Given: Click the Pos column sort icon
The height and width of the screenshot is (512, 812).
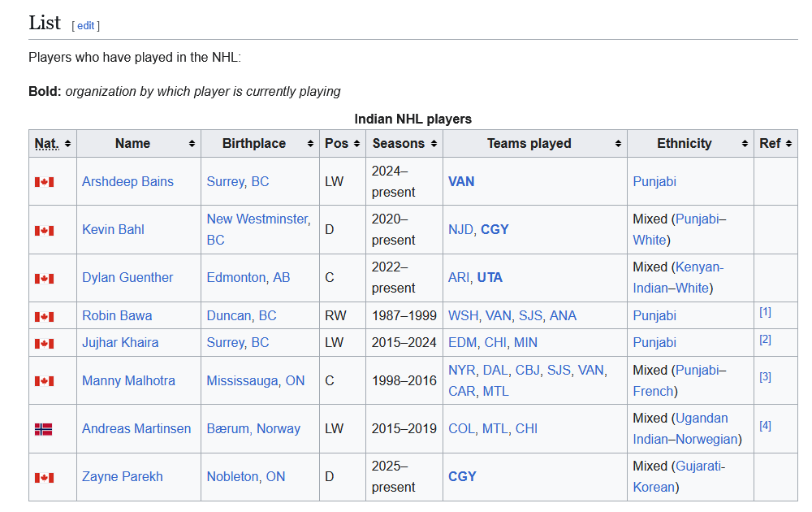Looking at the screenshot, I should pos(356,144).
